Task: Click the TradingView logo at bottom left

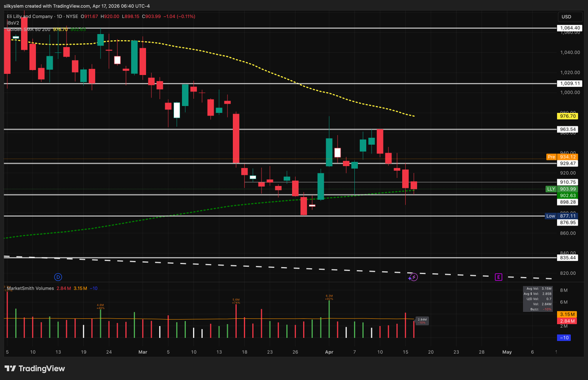Action: pos(34,369)
